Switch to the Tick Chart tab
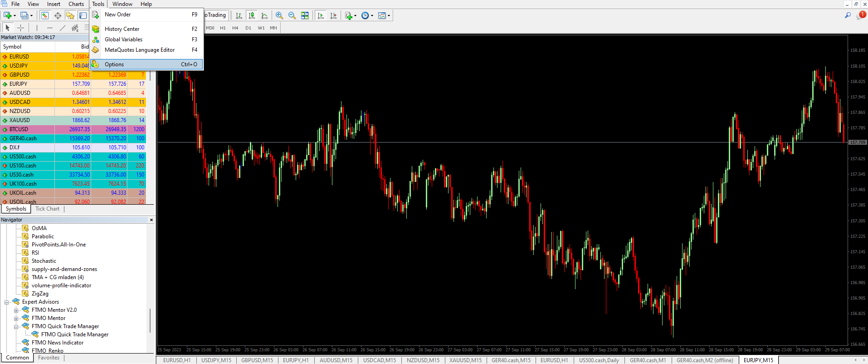 47,209
